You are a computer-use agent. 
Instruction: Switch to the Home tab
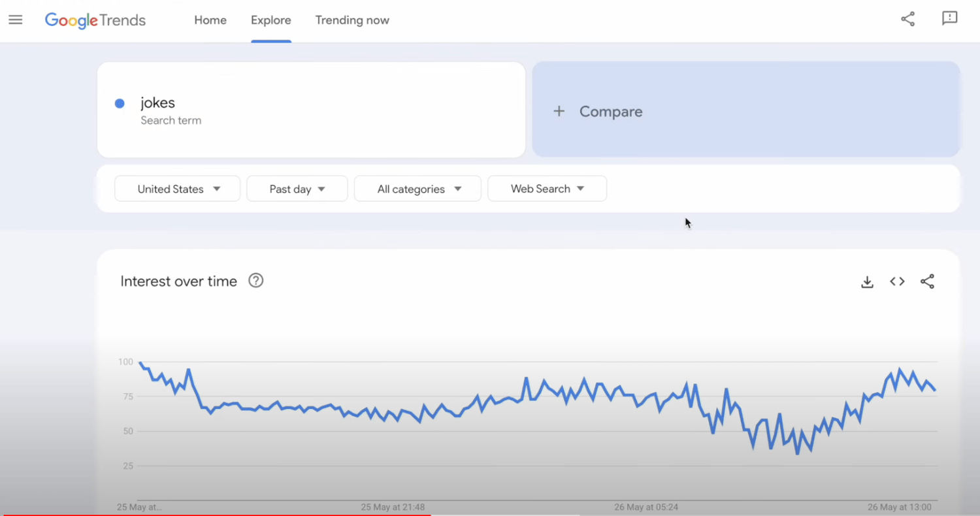[x=210, y=20]
